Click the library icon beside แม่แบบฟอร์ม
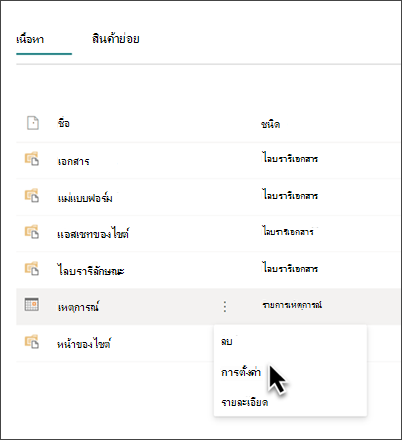Image resolution: width=402 pixels, height=440 pixels. coord(32,195)
